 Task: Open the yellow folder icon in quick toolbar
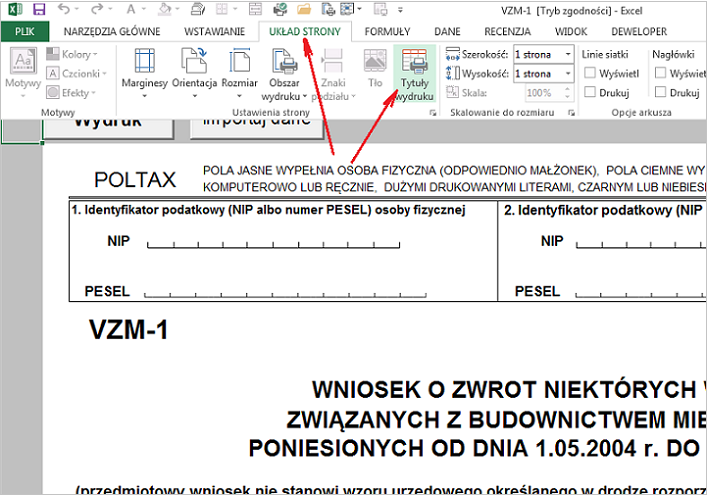pos(304,9)
